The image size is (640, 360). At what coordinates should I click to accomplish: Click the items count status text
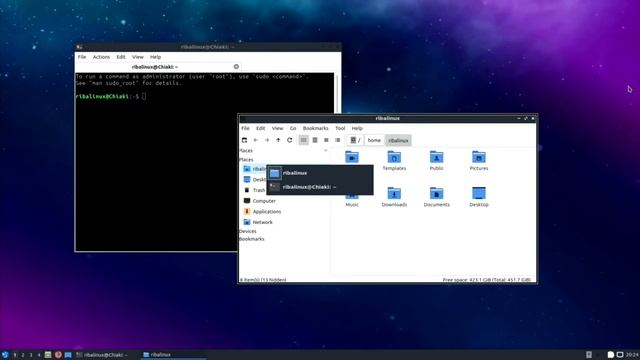[263, 280]
